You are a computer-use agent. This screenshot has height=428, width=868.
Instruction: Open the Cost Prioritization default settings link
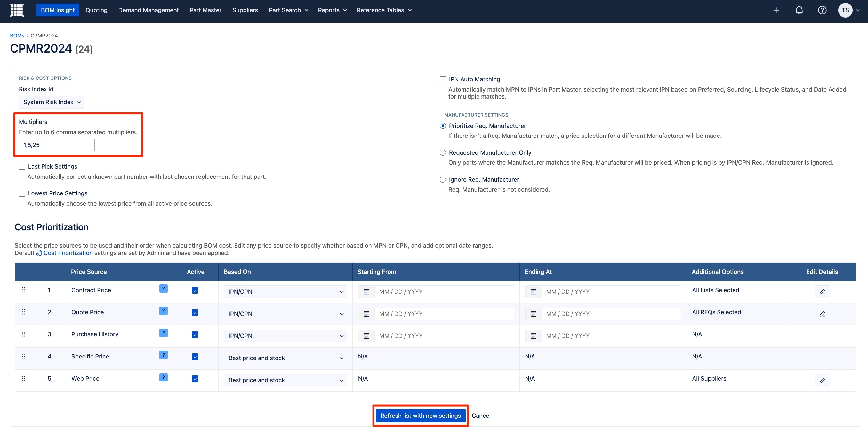click(64, 253)
